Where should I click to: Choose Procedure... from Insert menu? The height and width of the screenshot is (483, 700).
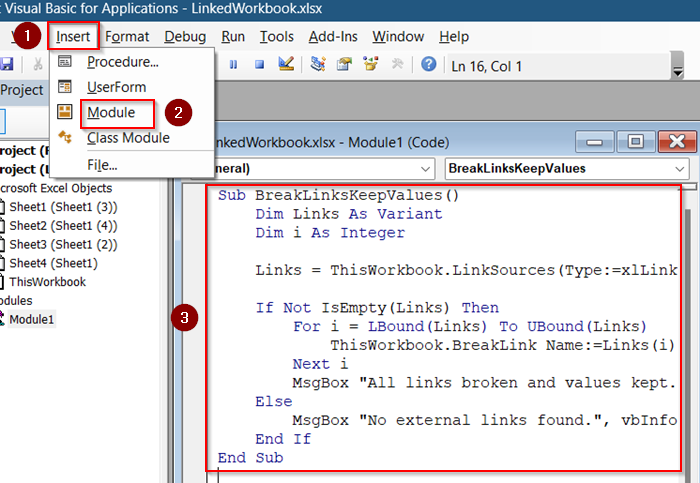coord(123,62)
